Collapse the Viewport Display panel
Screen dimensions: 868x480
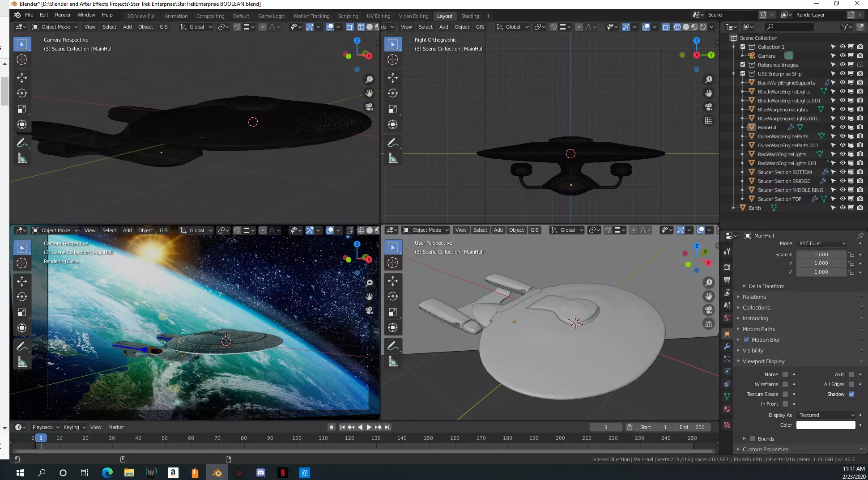point(763,361)
